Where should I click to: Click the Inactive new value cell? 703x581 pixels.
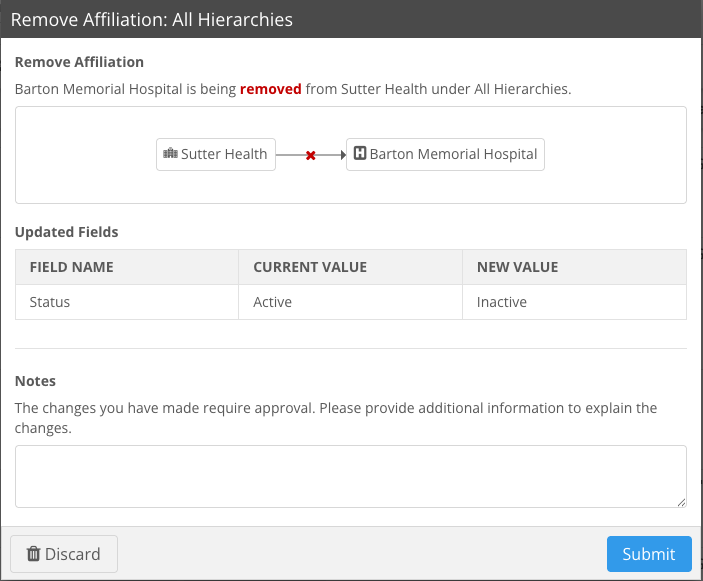501,302
